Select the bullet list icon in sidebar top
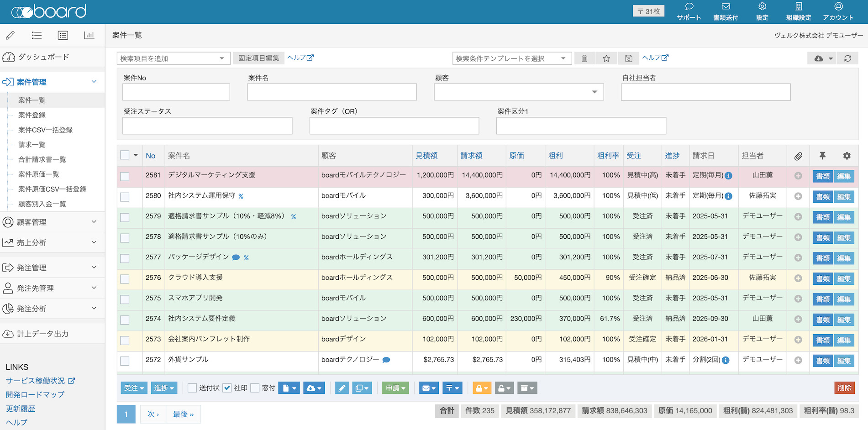Image resolution: width=868 pixels, height=430 pixels. [x=37, y=35]
